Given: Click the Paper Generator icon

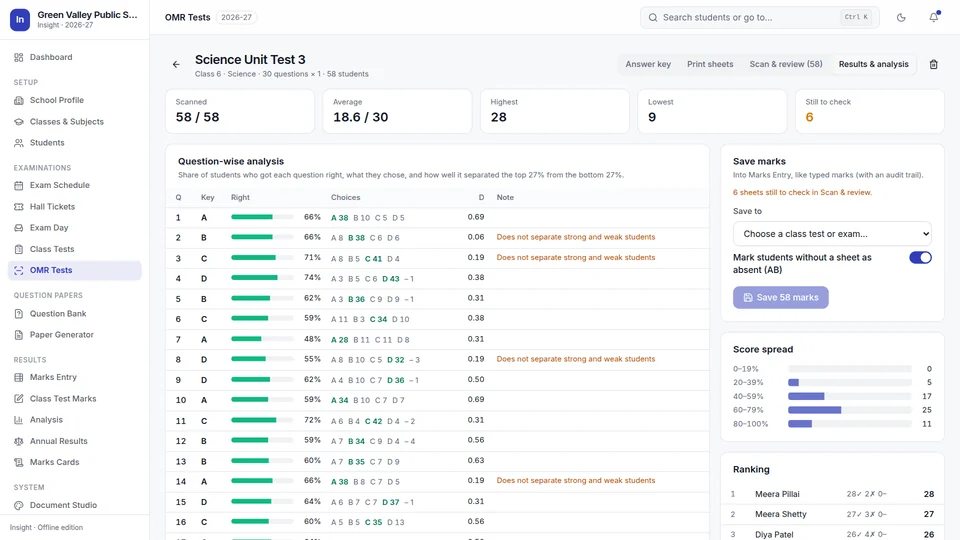Looking at the screenshot, I should pyautogui.click(x=18, y=335).
